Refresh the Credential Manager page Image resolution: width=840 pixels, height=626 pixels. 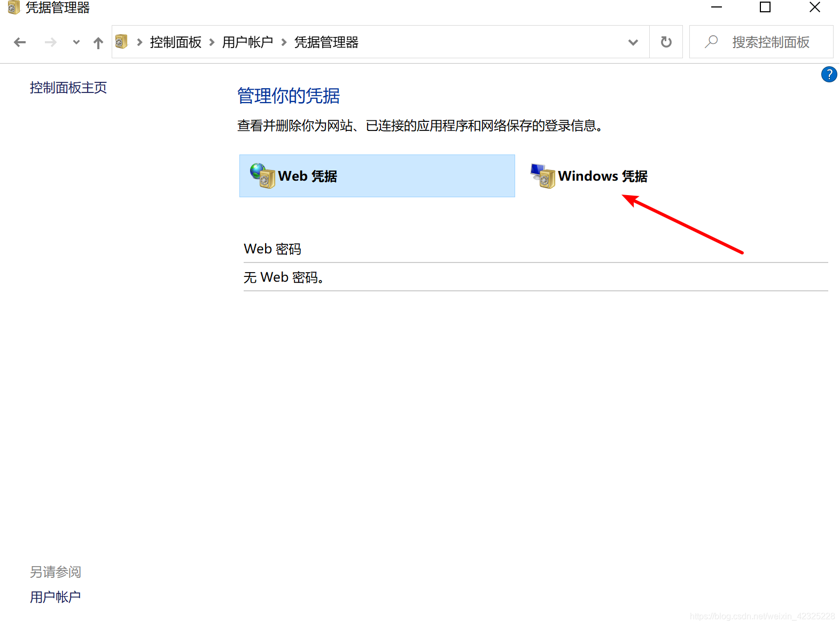pyautogui.click(x=666, y=42)
